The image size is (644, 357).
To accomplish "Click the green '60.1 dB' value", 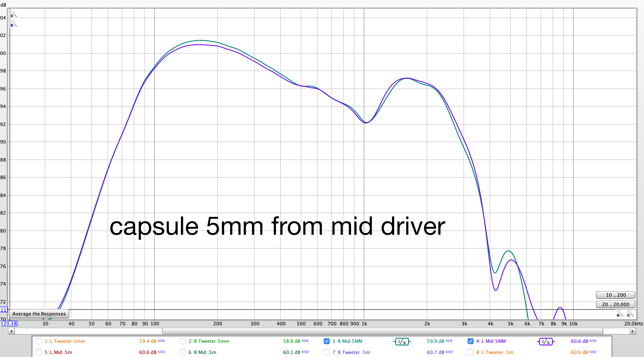I will pyautogui.click(x=292, y=353).
